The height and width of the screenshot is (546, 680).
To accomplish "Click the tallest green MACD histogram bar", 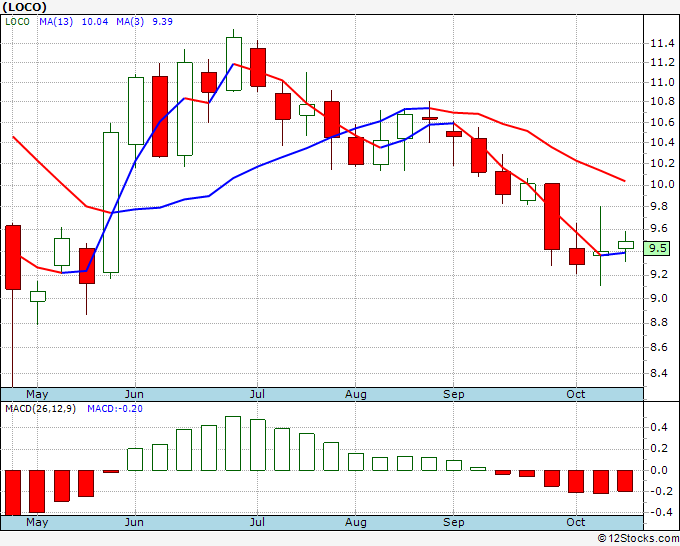I will click(x=233, y=443).
